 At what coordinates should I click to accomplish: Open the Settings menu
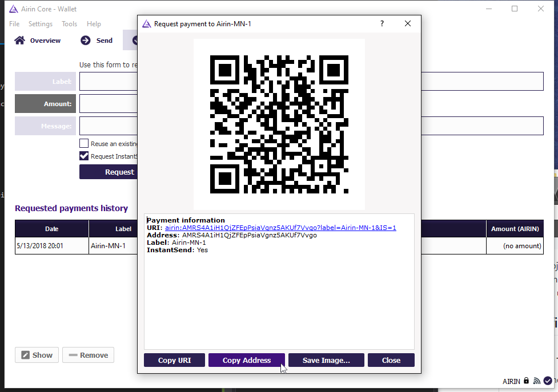pos(41,24)
